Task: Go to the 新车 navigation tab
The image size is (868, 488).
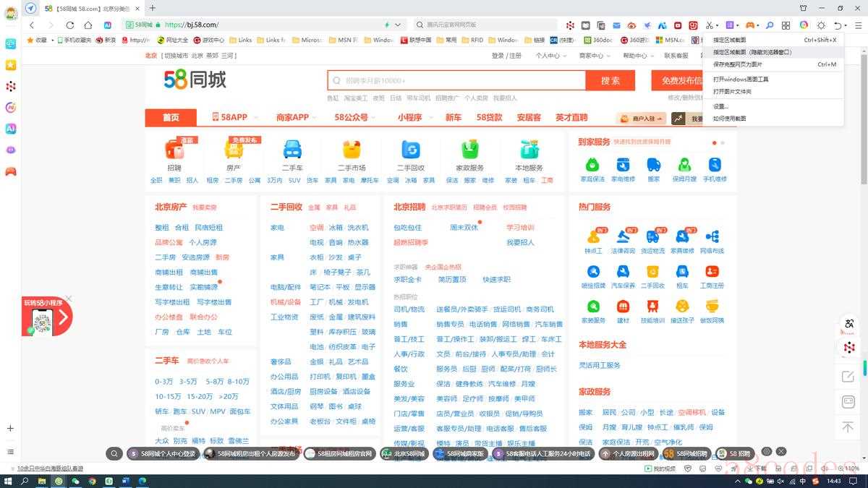Action: [x=454, y=117]
